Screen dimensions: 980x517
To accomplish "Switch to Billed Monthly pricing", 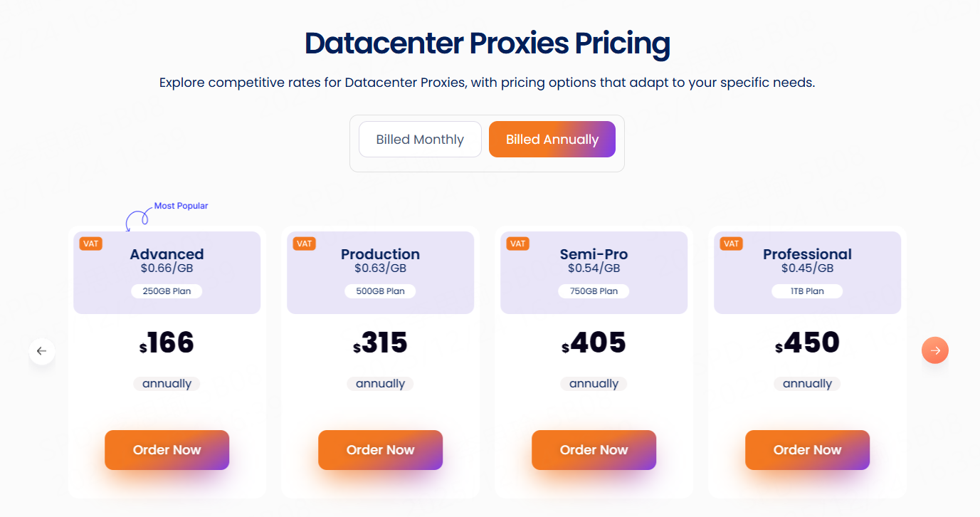I will coord(420,140).
